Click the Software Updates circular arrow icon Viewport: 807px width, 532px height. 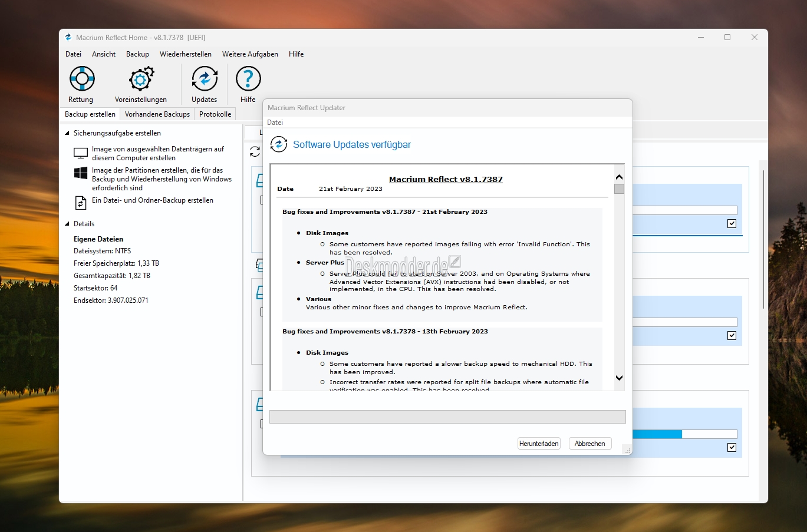pyautogui.click(x=278, y=144)
